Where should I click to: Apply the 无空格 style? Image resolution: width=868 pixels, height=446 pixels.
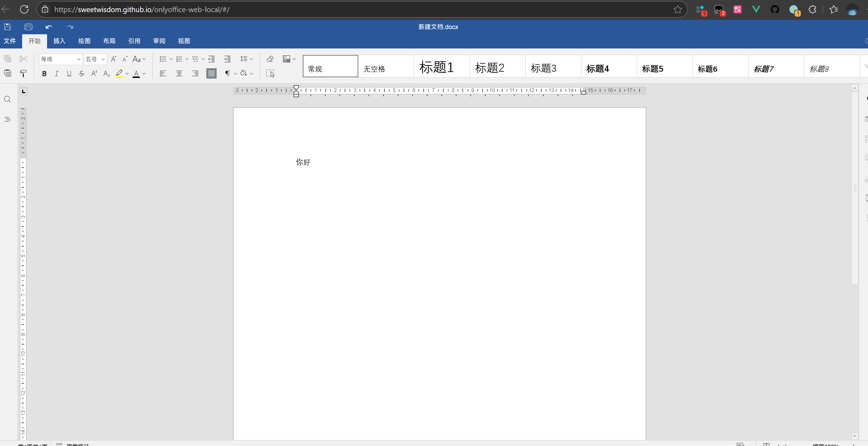click(x=386, y=66)
